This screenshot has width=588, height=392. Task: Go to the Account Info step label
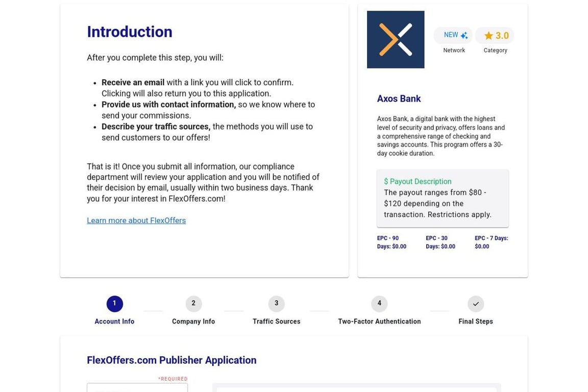[x=114, y=322]
